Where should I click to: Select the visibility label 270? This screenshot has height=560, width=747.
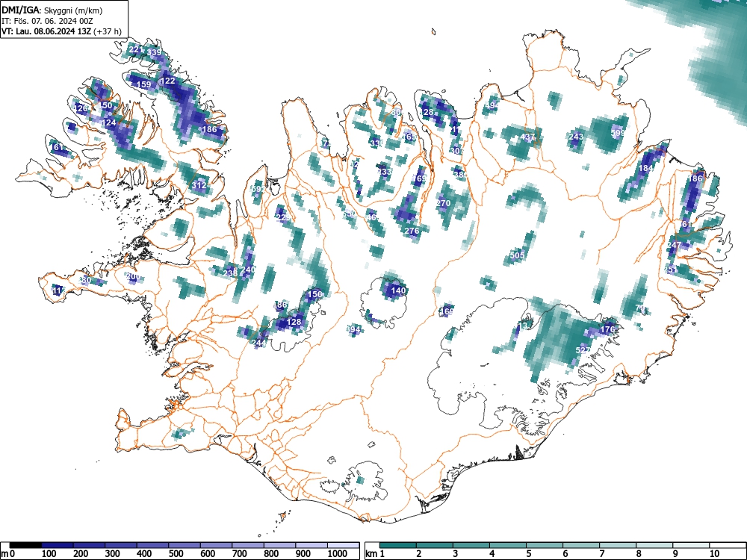(443, 203)
